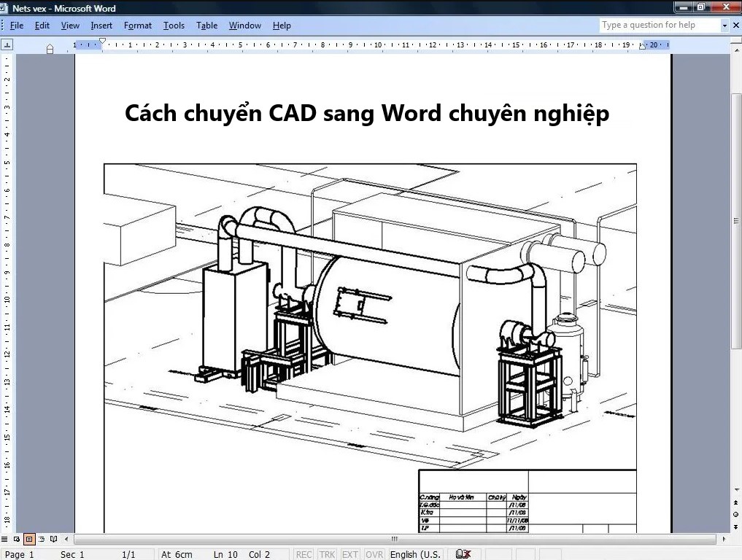Select the embedded CAD drawing image
The image size is (742, 560).
(x=370, y=348)
